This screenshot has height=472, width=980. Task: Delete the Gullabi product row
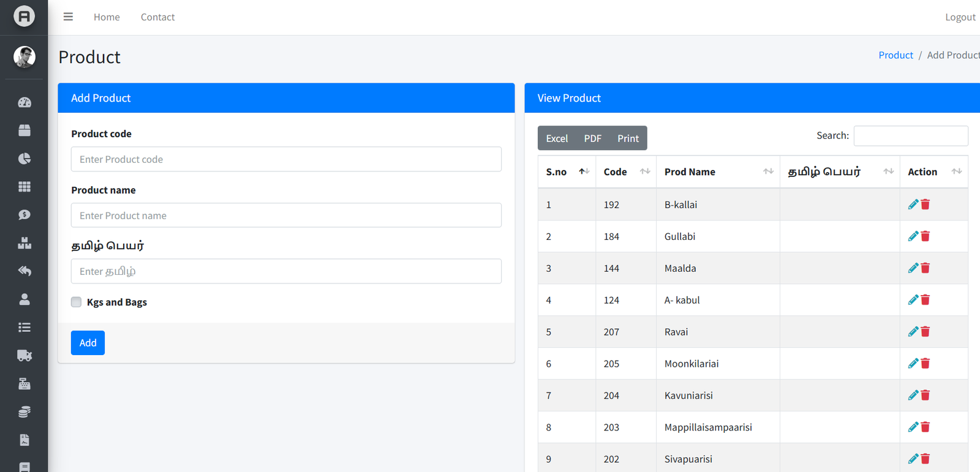[925, 236]
